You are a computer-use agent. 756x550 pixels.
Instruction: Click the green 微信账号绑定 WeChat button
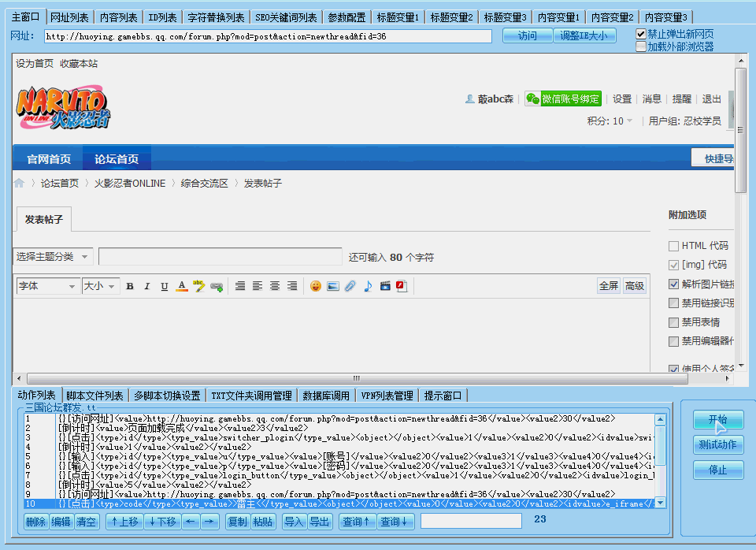tap(563, 99)
